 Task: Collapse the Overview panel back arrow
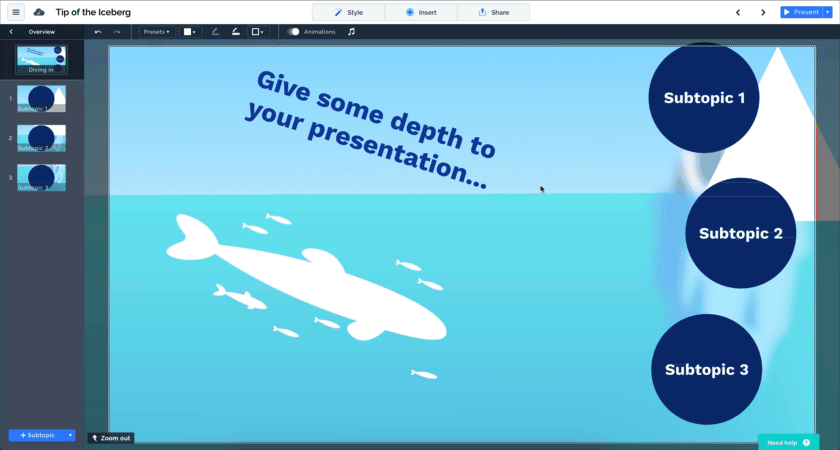coord(10,32)
